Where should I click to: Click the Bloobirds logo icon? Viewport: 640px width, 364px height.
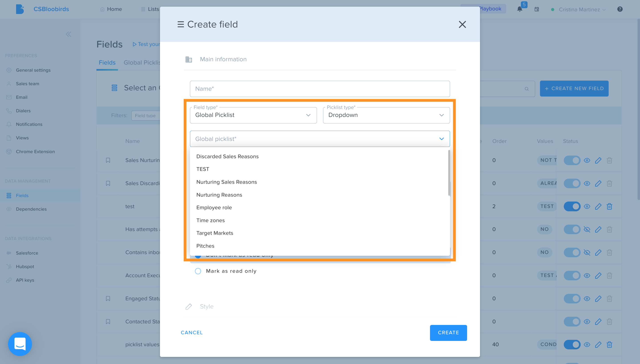[20, 9]
